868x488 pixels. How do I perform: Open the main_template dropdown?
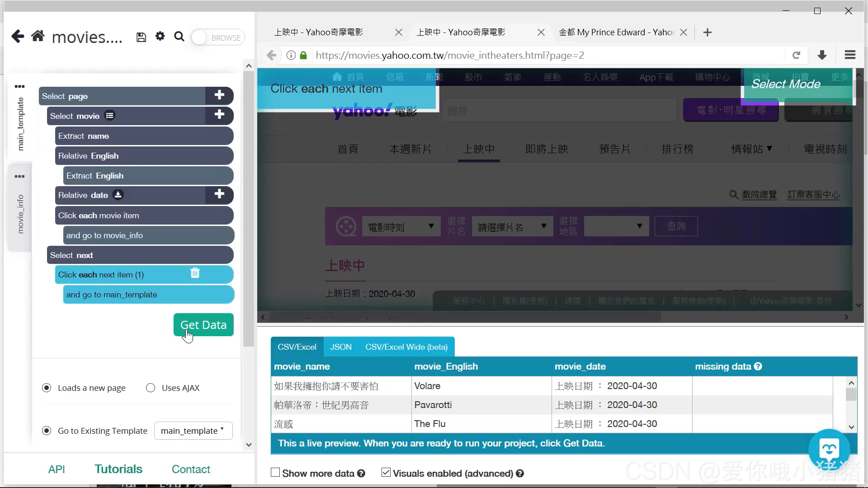pyautogui.click(x=193, y=430)
